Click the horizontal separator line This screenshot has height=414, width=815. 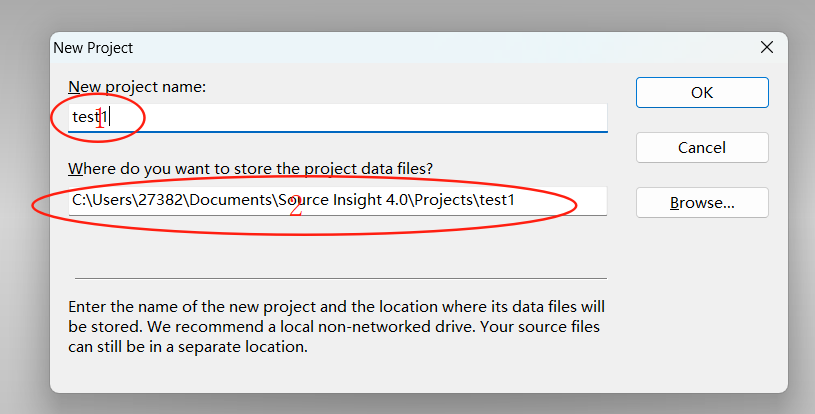pos(340,278)
